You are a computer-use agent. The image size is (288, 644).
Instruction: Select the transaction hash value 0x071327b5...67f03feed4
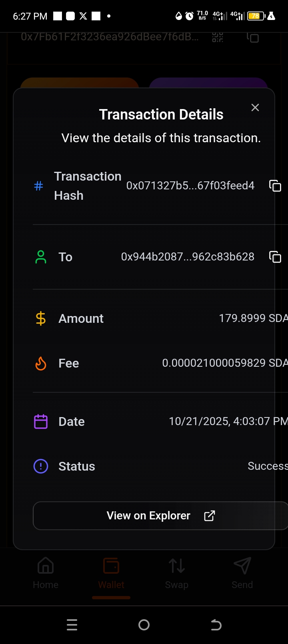190,186
